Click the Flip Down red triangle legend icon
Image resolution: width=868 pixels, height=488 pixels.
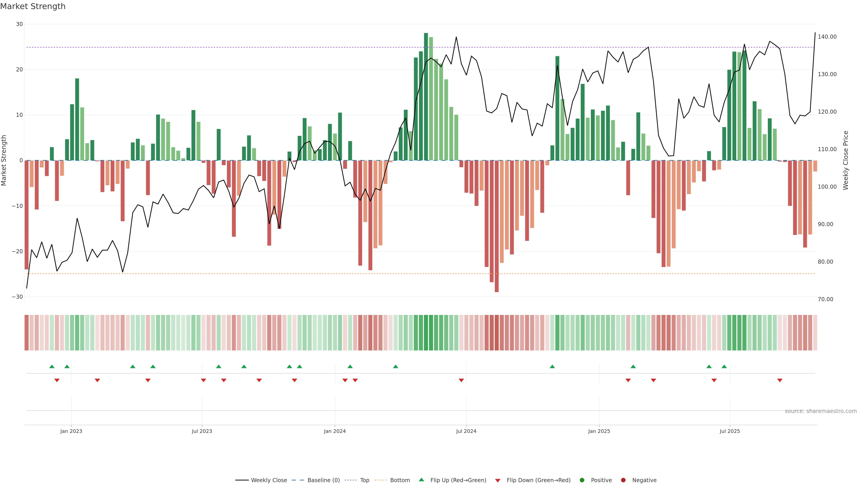point(498,480)
